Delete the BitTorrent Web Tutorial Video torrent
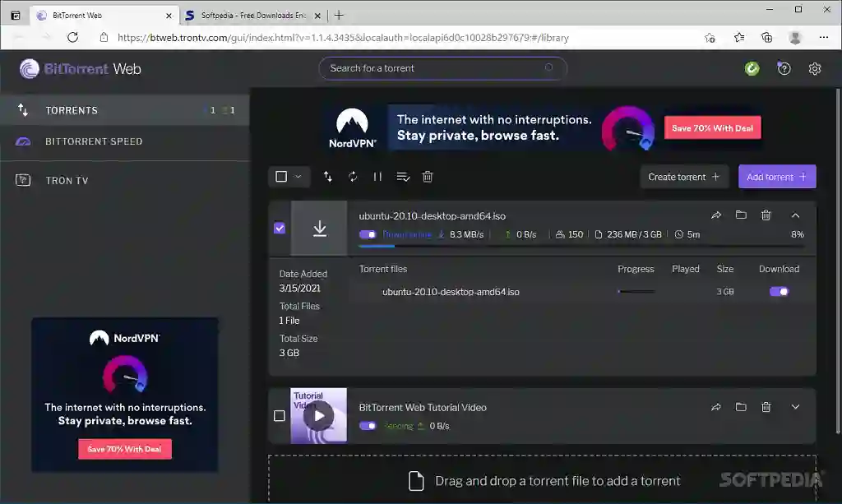The width and height of the screenshot is (842, 504). (x=766, y=407)
